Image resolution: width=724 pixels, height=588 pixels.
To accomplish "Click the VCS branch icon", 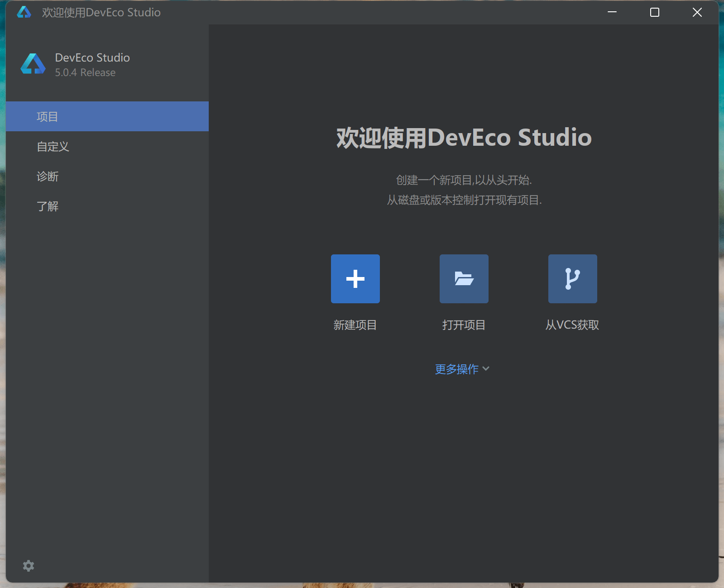I will pyautogui.click(x=572, y=279).
